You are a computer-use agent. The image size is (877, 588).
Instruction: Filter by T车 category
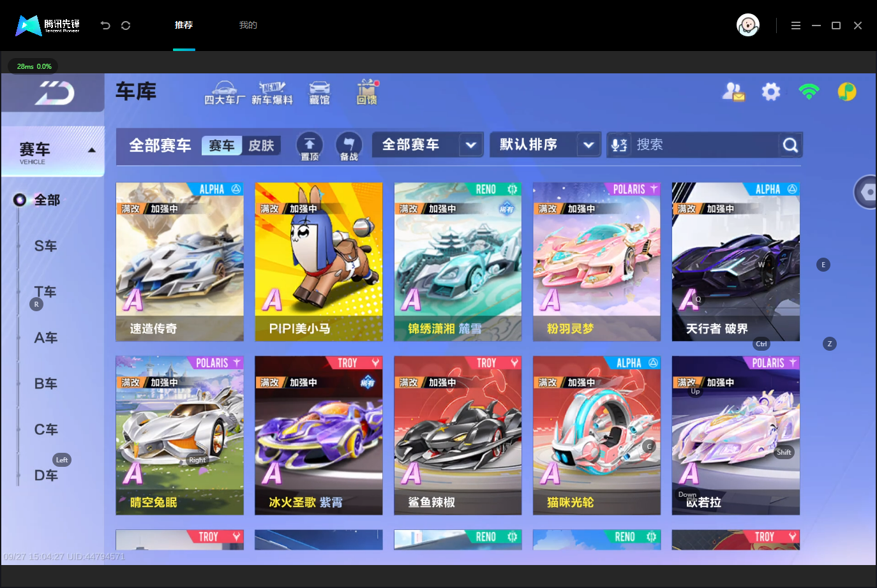pos(45,292)
